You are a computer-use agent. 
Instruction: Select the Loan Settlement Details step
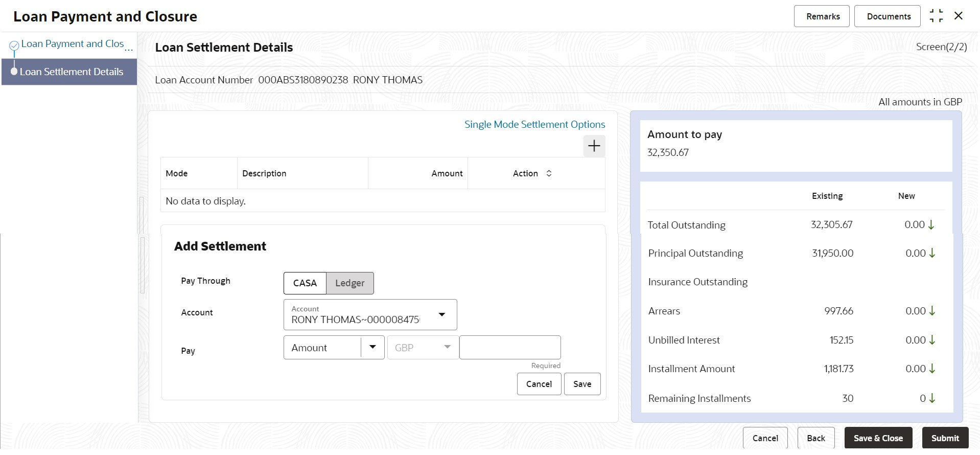pos(72,72)
